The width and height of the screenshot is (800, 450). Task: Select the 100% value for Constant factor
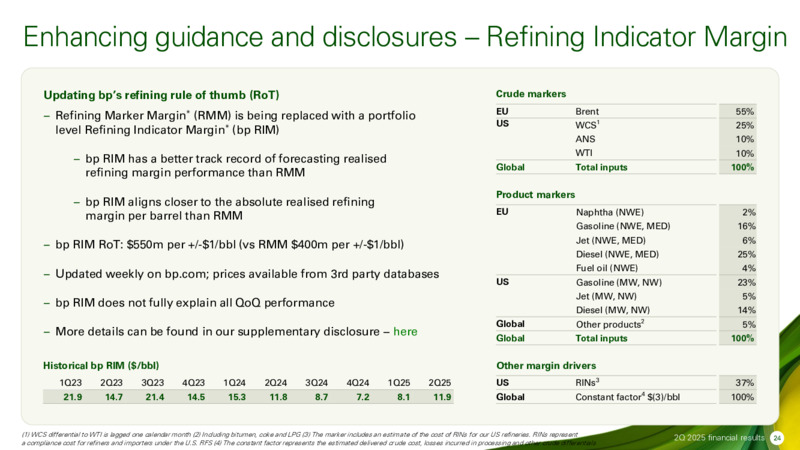(742, 397)
